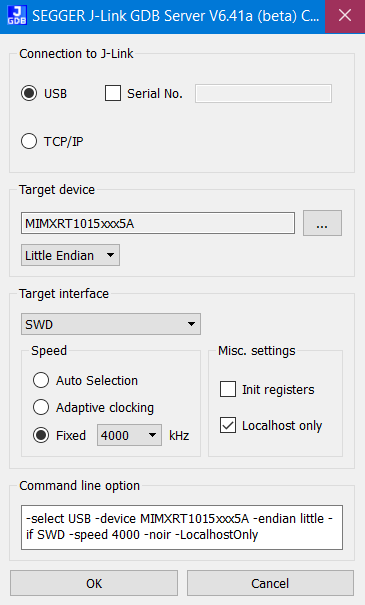Choose Adaptive clocking speed option
The image size is (365, 605).
pos(41,407)
